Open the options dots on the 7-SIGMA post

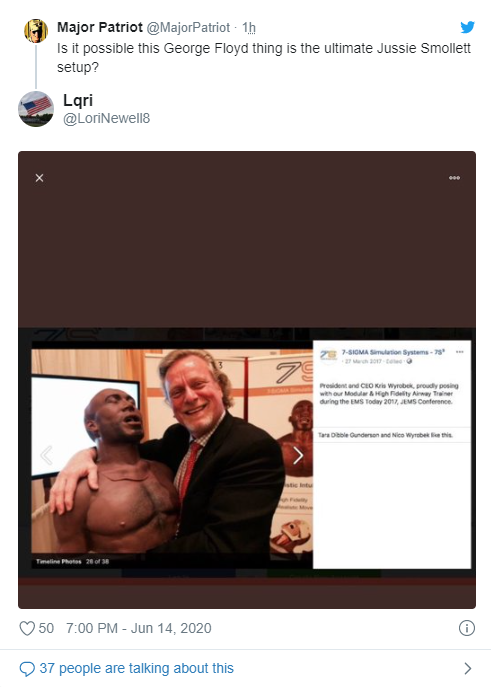[459, 352]
